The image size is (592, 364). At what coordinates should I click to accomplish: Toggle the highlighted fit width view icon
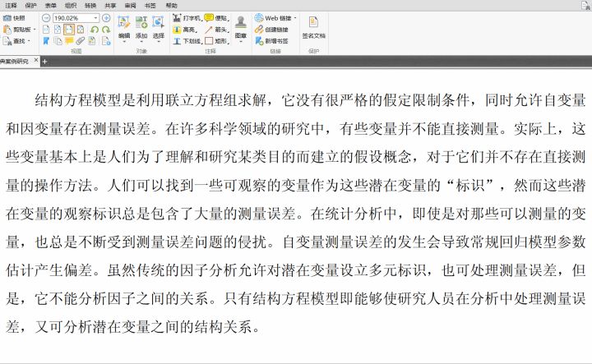point(69,30)
